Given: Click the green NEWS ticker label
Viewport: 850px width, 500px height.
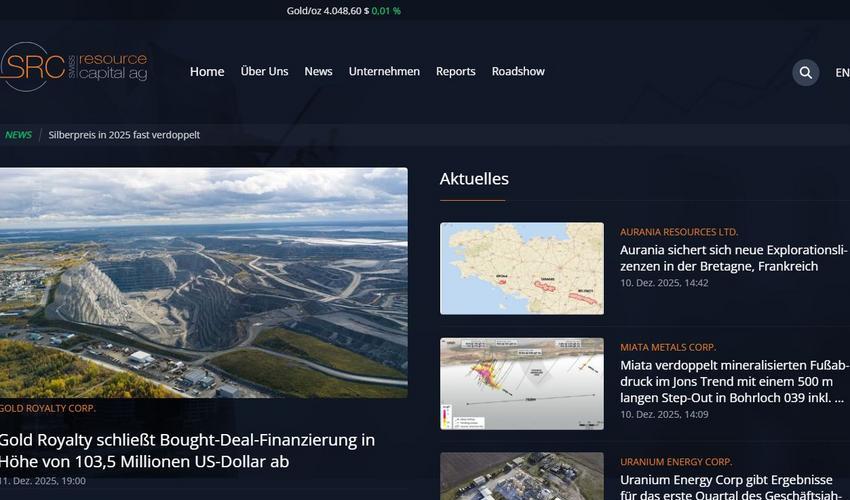Looking at the screenshot, I should point(18,135).
